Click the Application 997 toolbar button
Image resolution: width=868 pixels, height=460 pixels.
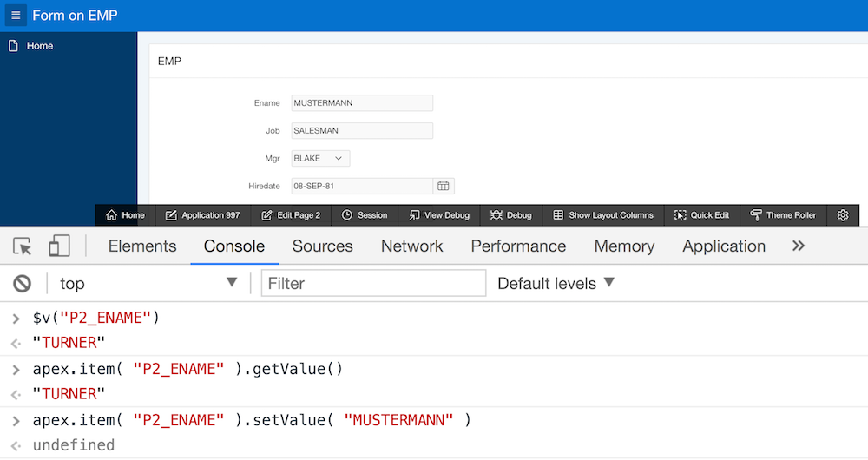[203, 214]
